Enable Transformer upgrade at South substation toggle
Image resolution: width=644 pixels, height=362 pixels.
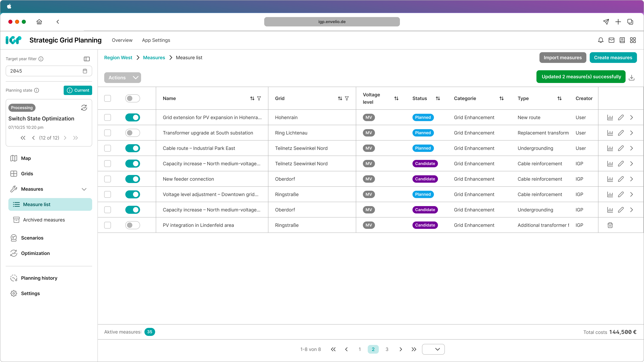coord(133,132)
